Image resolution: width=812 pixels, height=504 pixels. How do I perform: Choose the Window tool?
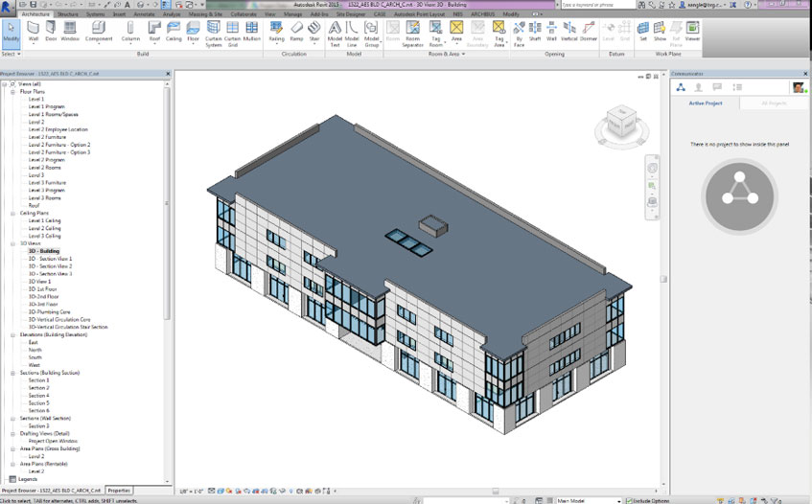click(70, 32)
